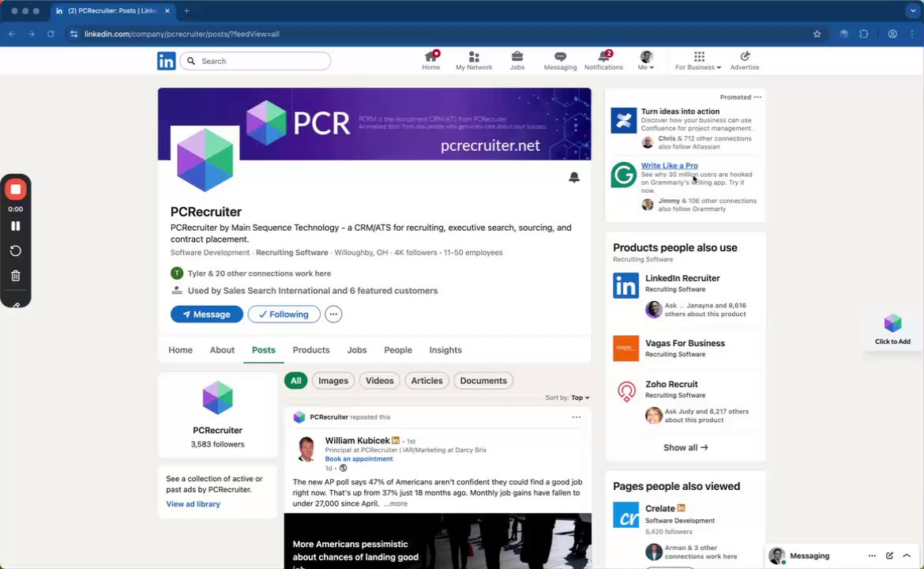
Task: Filter posts by Articles
Action: (x=426, y=380)
